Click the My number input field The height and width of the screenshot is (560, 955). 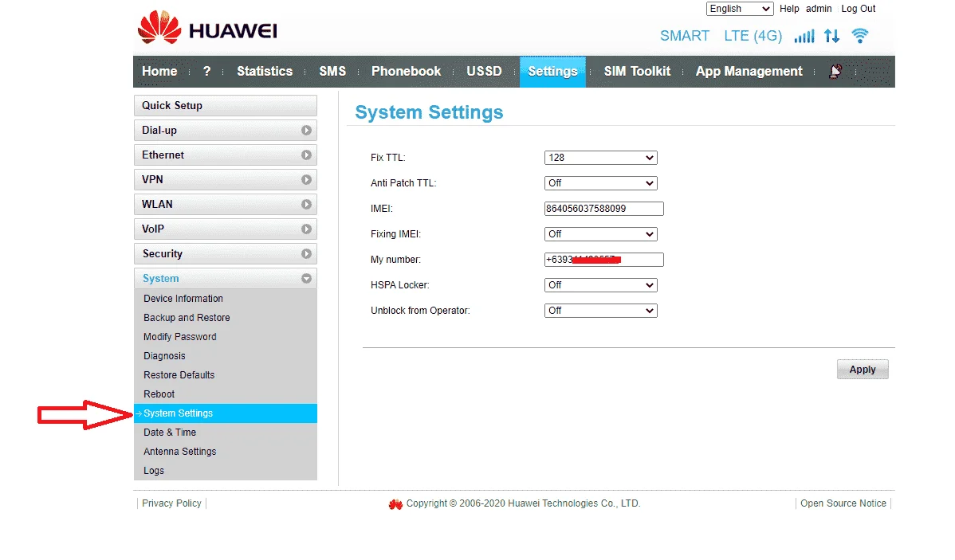click(x=603, y=260)
